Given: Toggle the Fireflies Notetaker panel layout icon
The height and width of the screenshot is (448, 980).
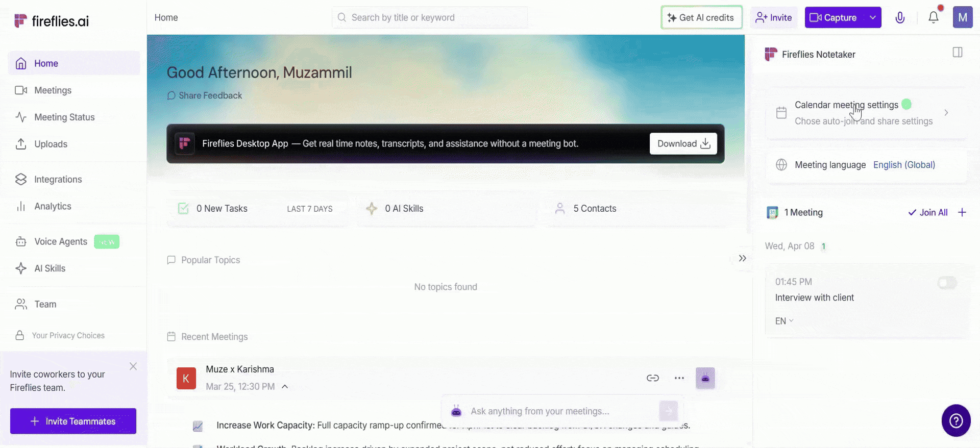Looking at the screenshot, I should click(958, 52).
